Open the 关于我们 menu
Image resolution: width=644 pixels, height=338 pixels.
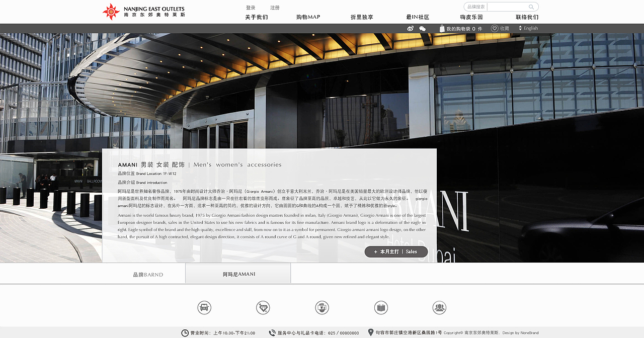tap(255, 17)
